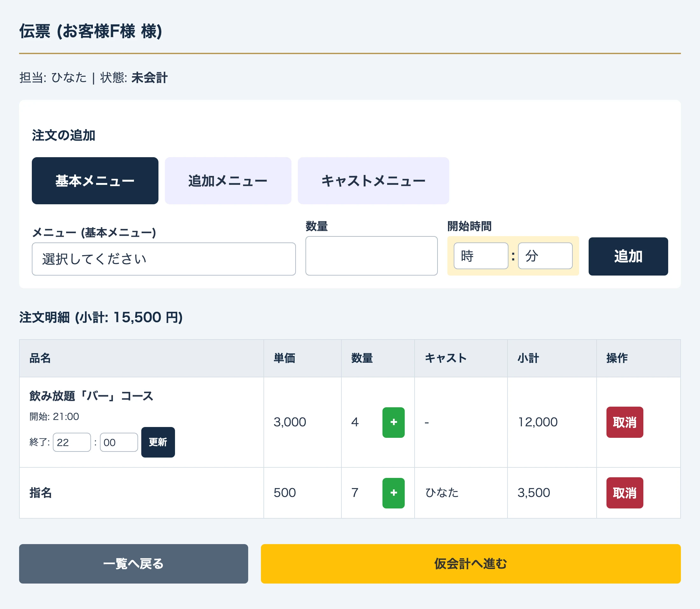
Task: Open the 追加メニュー tab
Action: (x=228, y=180)
